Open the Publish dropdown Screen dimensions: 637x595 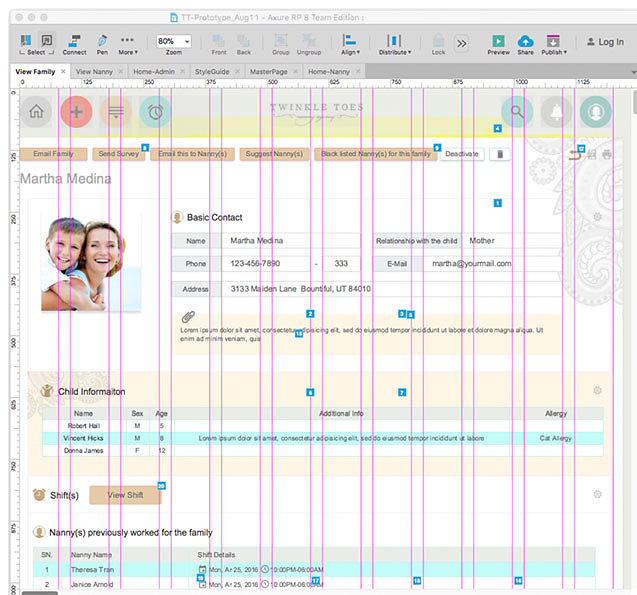tap(554, 44)
